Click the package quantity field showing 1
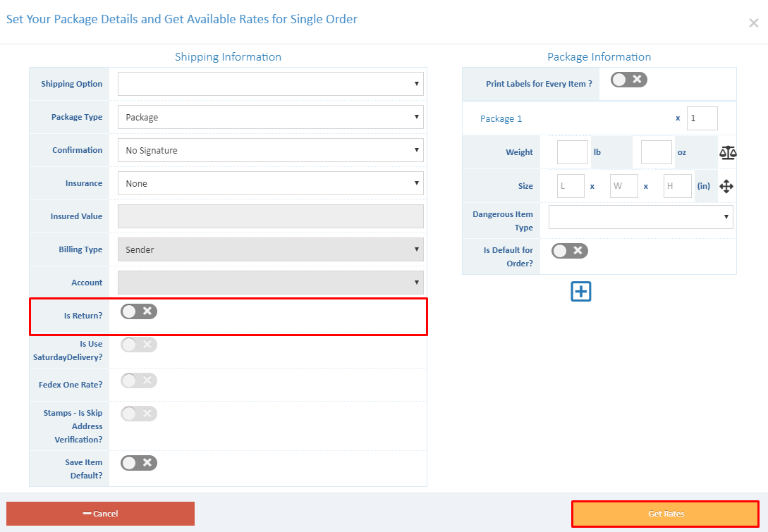 (702, 118)
